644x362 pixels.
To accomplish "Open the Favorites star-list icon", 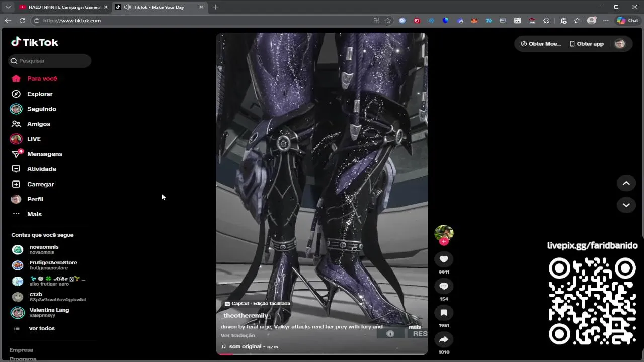I will click(x=577, y=21).
